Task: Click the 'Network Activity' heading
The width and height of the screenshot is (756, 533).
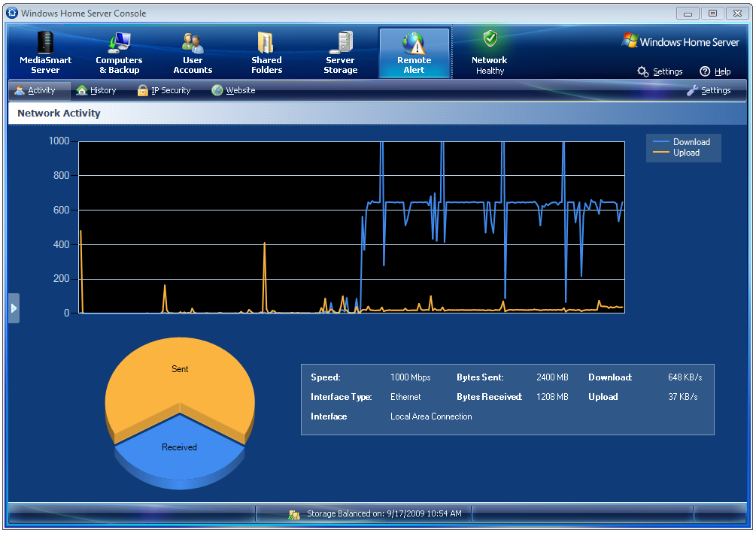Action: [59, 114]
